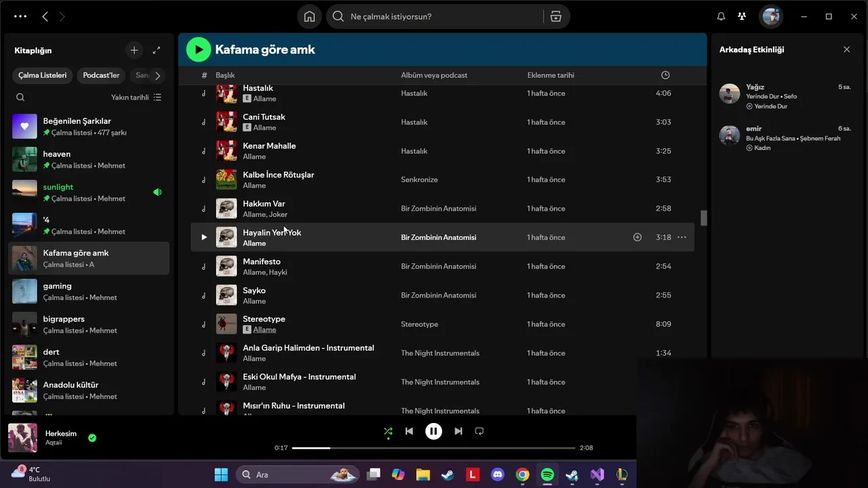The height and width of the screenshot is (488, 868).
Task: Sort by Eklenme tarihi header
Action: (551, 75)
